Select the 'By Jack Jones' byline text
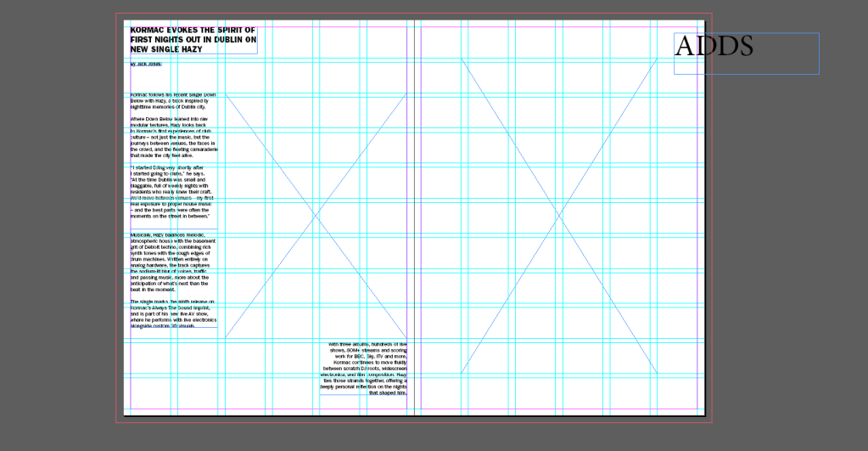Image resolution: width=868 pixels, height=451 pixels. (146, 64)
